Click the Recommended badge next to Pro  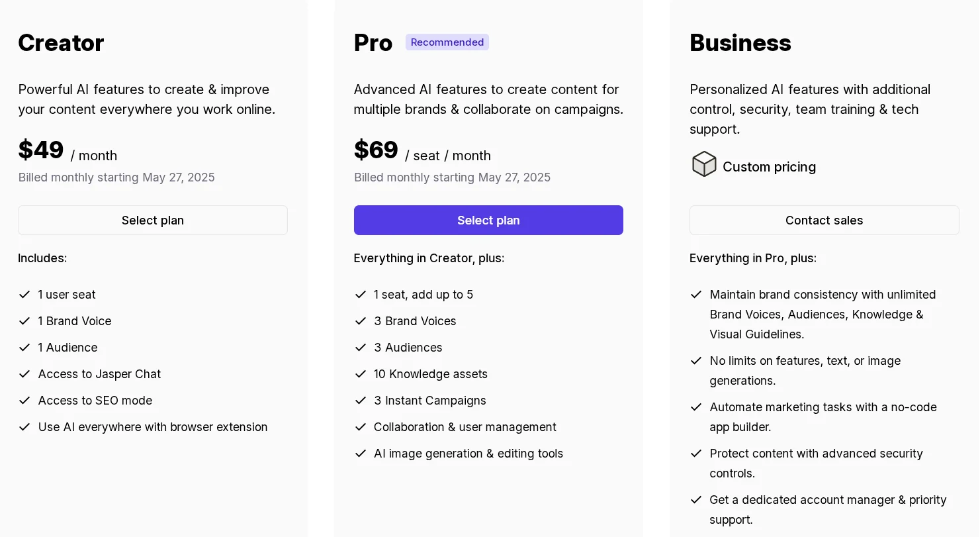tap(447, 42)
